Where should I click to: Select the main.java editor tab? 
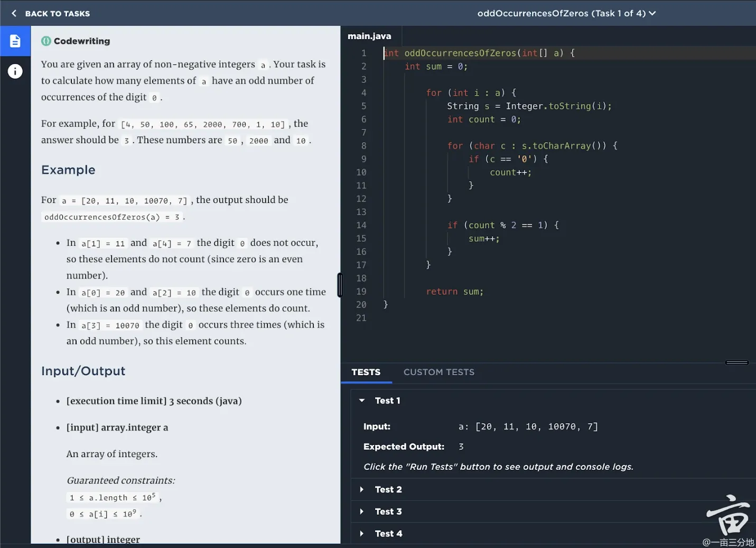369,36
